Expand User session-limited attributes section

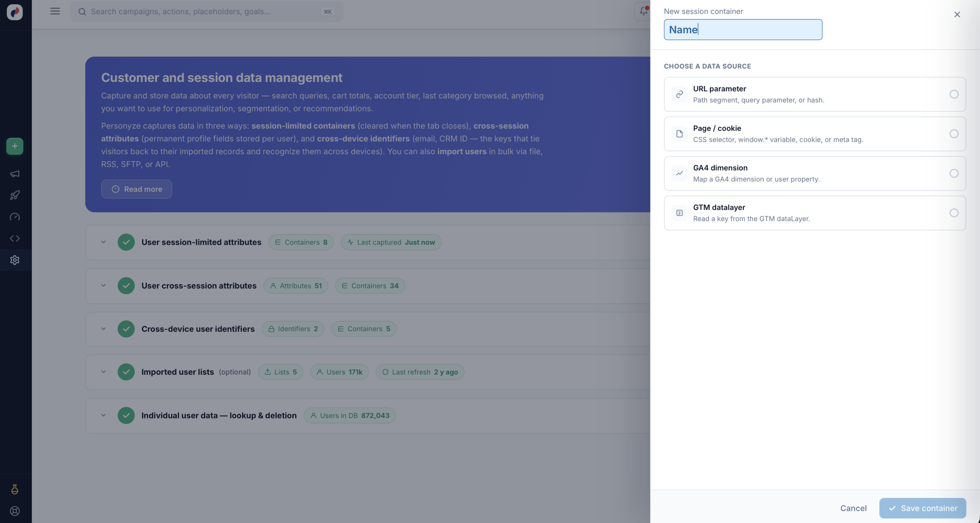(103, 242)
